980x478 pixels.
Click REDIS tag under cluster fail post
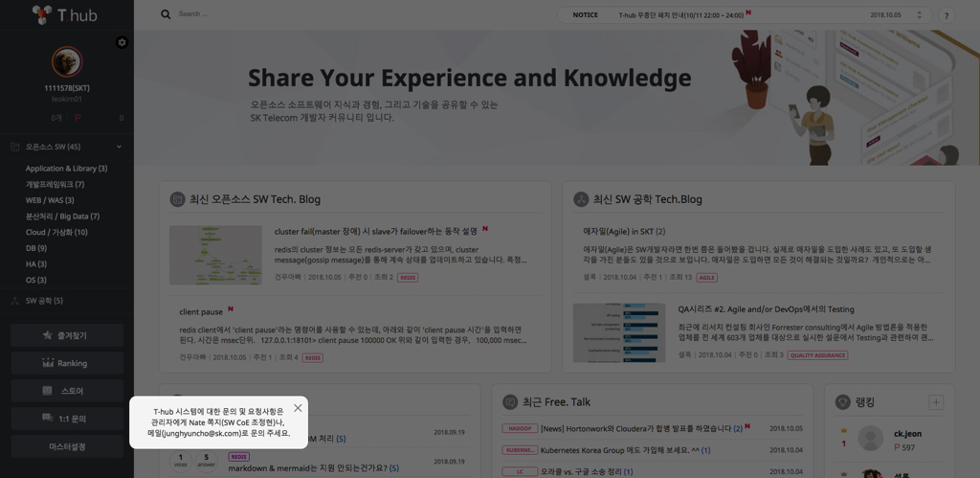[x=408, y=277]
